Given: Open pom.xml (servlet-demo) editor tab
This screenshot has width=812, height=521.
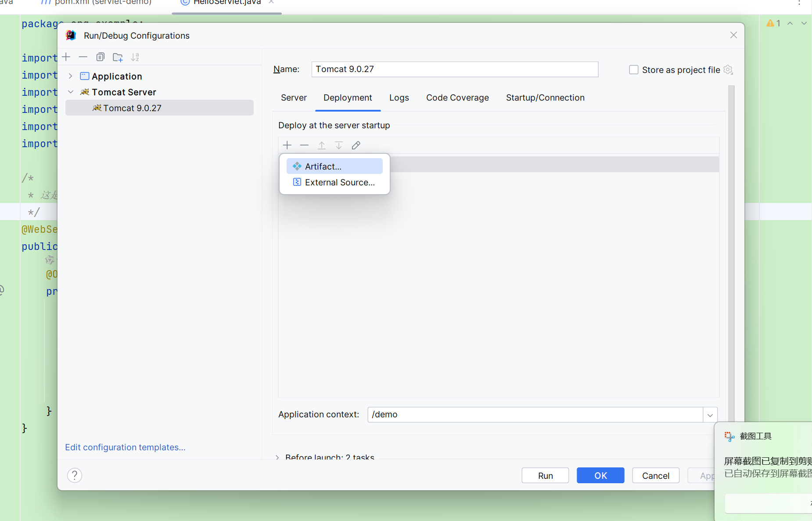Looking at the screenshot, I should pos(97,3).
